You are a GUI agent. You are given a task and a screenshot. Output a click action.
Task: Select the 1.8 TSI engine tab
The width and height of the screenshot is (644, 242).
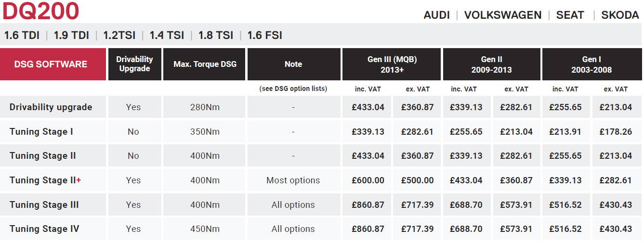216,35
